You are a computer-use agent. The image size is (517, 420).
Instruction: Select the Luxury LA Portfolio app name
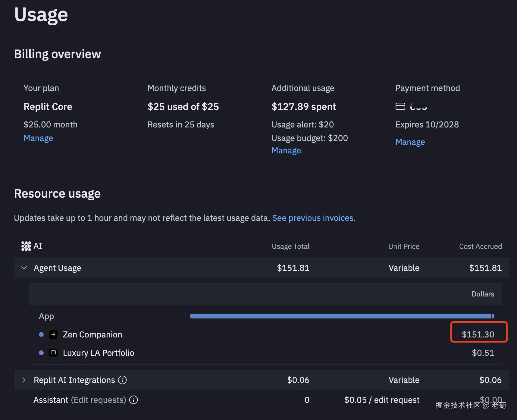[98, 353]
